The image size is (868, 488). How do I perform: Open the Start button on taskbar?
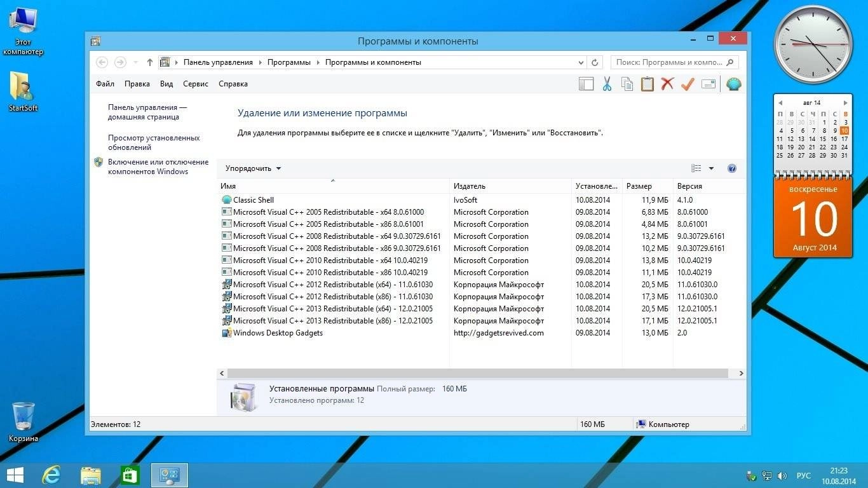pyautogui.click(x=15, y=475)
